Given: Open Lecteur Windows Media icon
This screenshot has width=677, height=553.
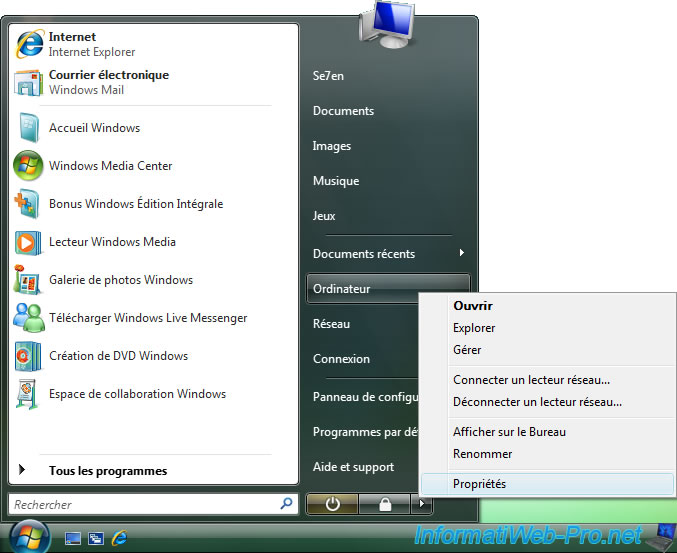Looking at the screenshot, I should [x=28, y=242].
